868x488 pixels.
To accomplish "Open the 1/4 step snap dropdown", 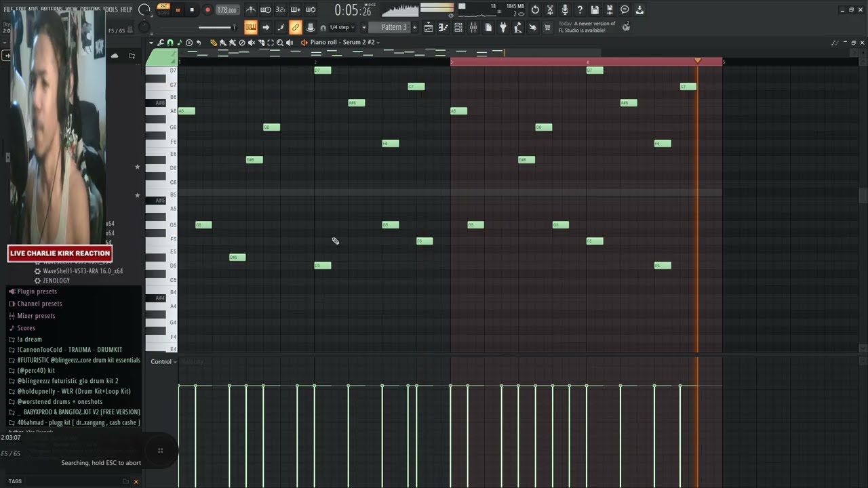I will click(342, 27).
